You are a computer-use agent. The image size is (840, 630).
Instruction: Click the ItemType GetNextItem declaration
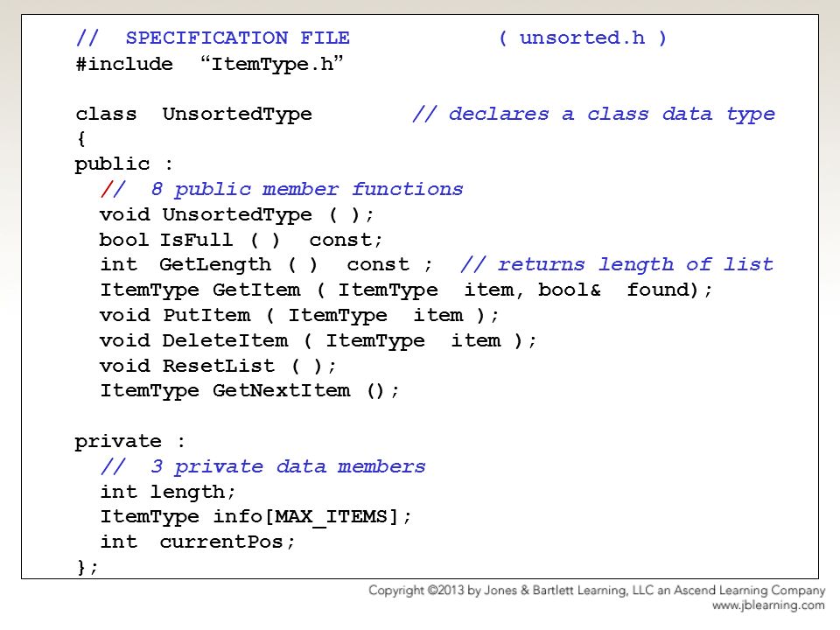tap(250, 391)
